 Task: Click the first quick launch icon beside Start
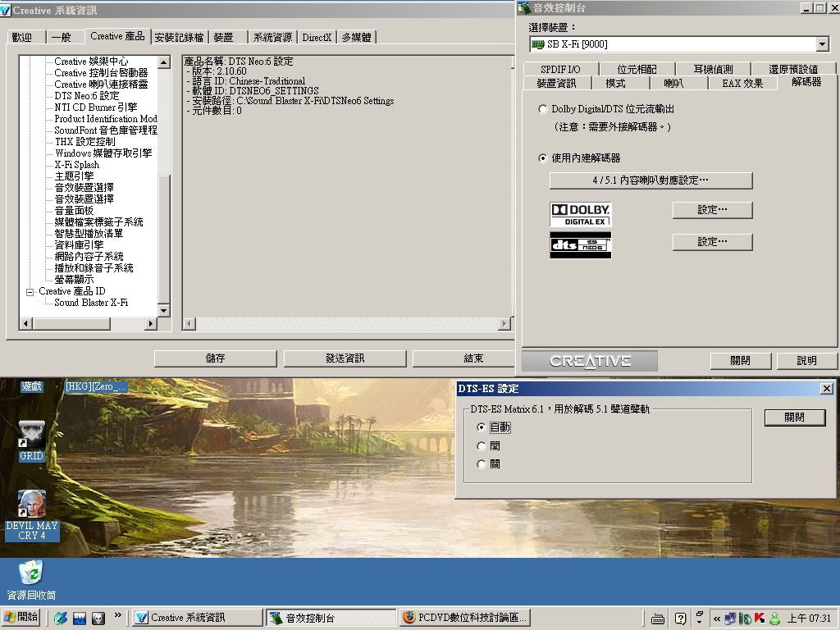pos(61,618)
